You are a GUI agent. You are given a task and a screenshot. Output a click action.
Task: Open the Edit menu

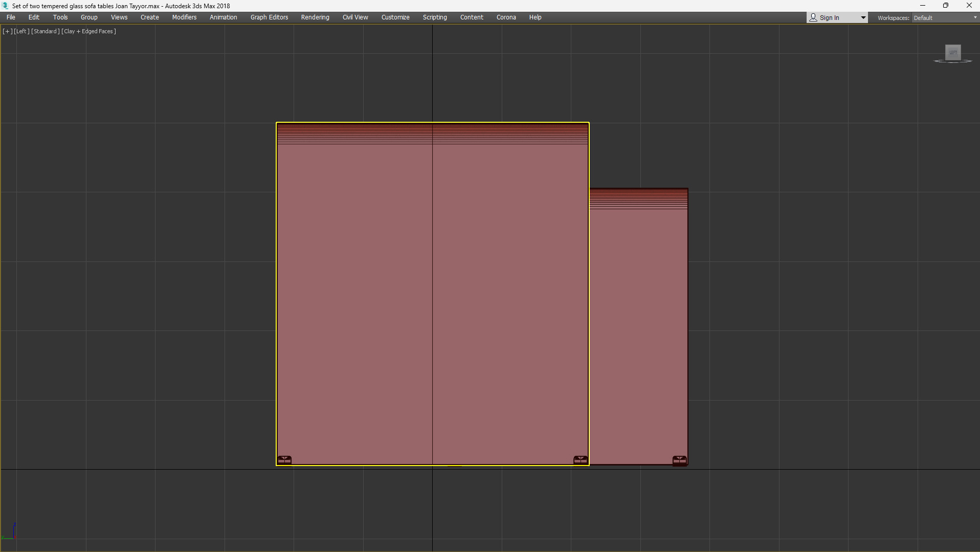[34, 17]
